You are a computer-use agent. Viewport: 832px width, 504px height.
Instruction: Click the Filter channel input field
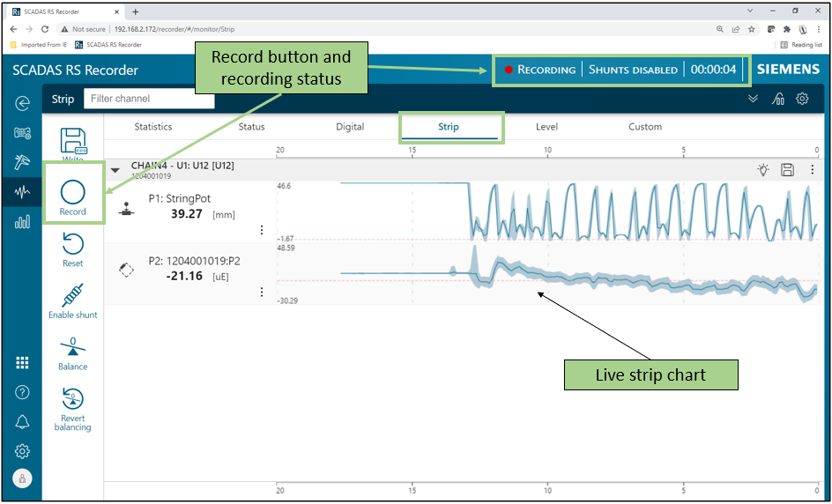click(x=149, y=99)
